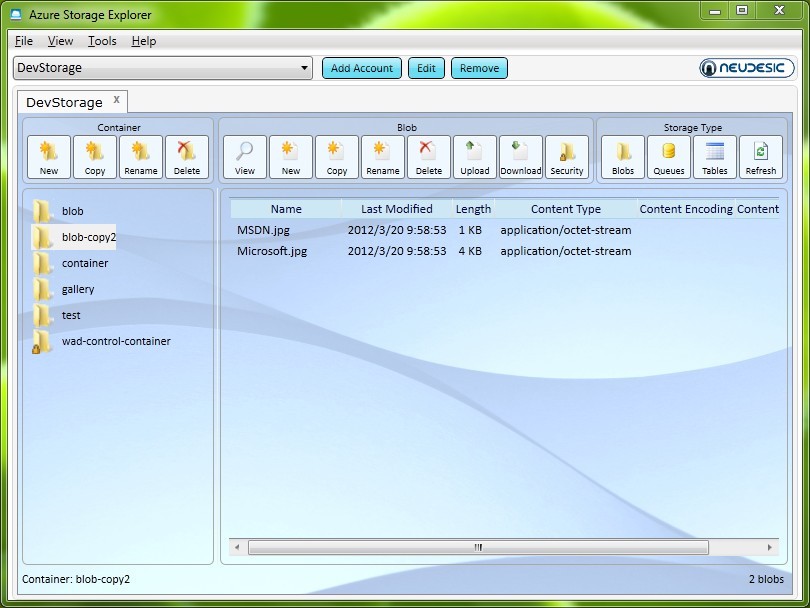The height and width of the screenshot is (608, 810).
Task: Click the scrollbar right arrow
Action: (770, 547)
